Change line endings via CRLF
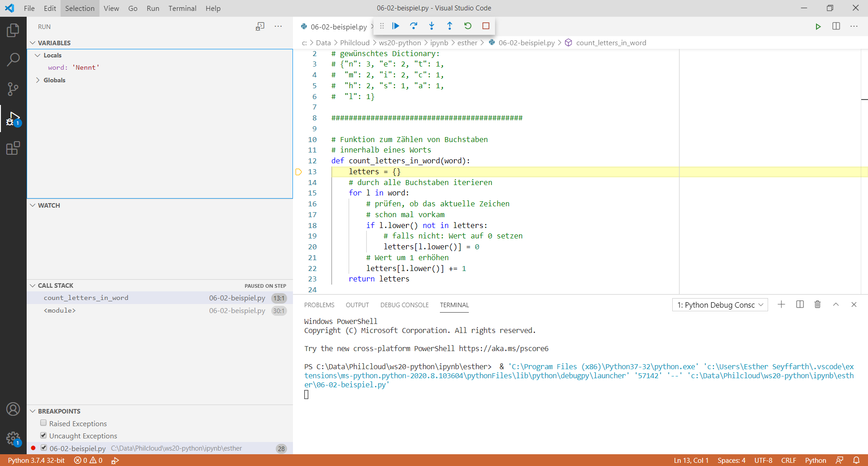This screenshot has width=868, height=466. point(789,460)
